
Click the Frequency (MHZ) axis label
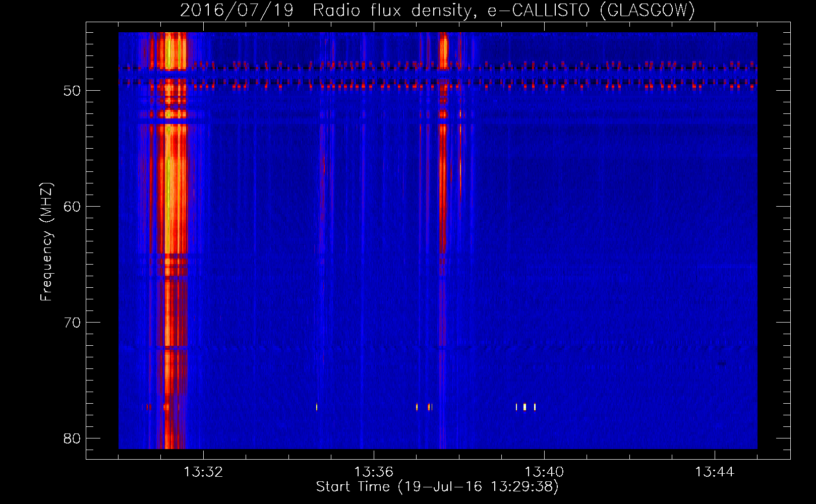click(46, 242)
